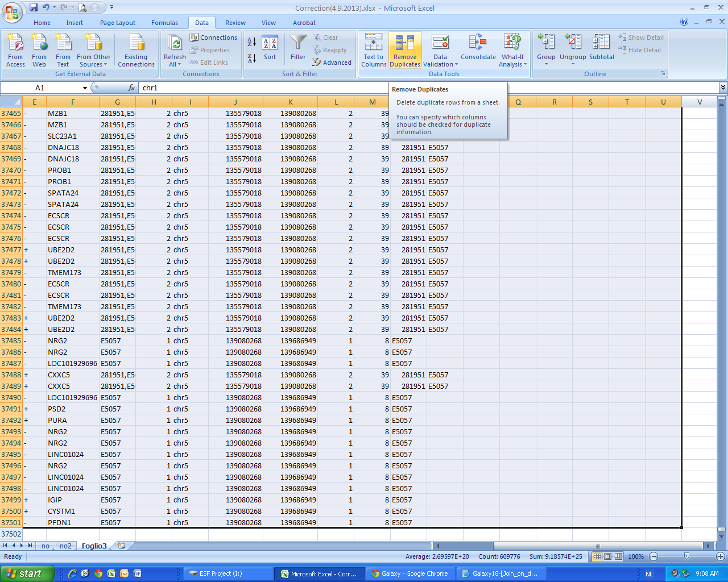
Task: Select Normal view in status bar
Action: [x=597, y=556]
